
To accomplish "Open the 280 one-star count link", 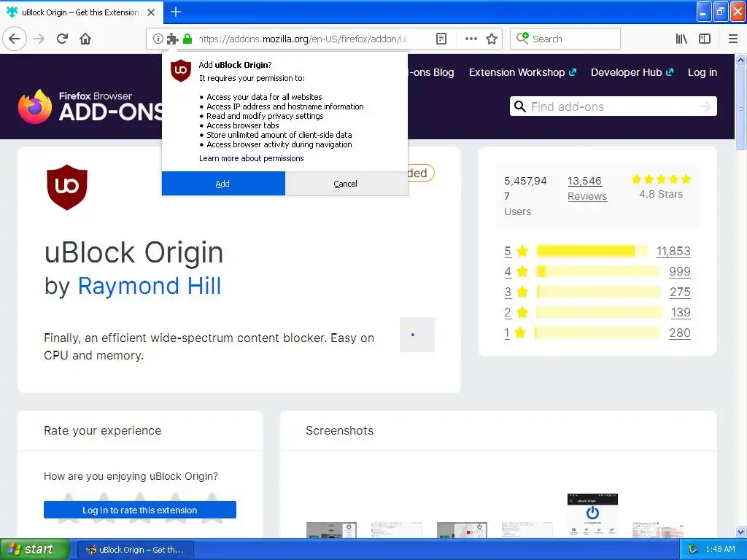I will pos(679,332).
